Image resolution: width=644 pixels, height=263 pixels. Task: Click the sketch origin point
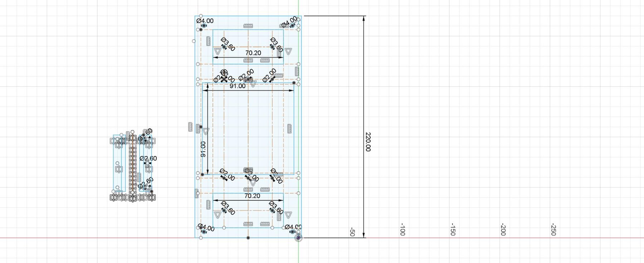point(298,238)
